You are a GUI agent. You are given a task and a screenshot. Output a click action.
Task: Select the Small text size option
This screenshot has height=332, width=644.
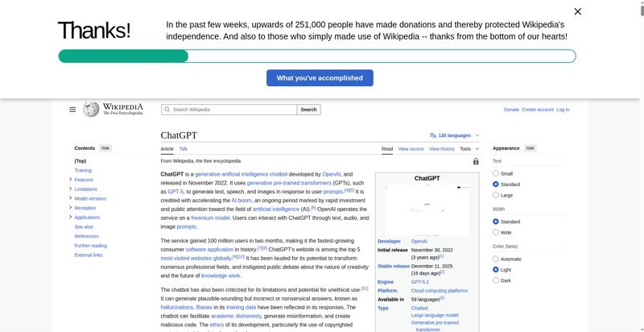[496, 173]
